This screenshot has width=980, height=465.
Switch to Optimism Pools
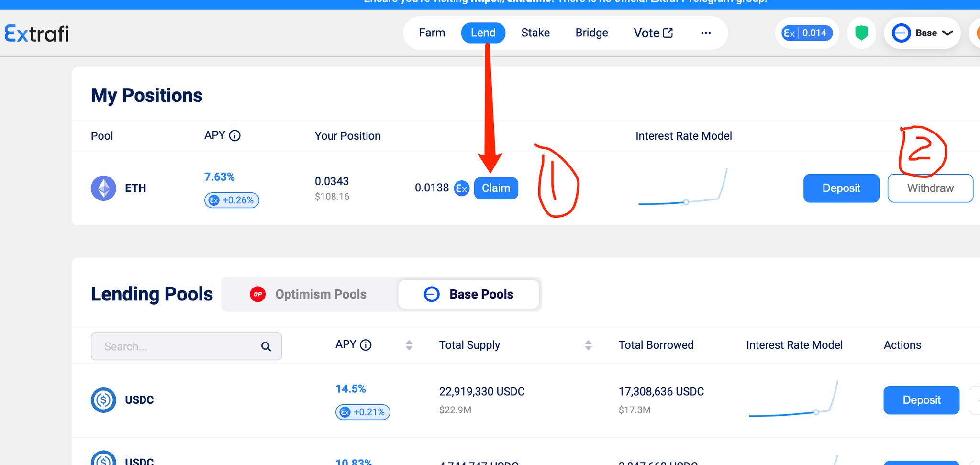point(309,294)
